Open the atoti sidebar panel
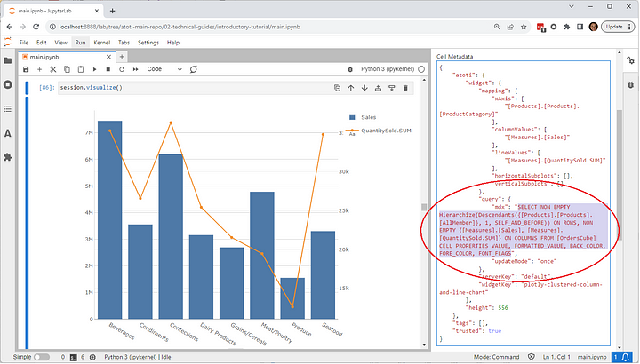Image resolution: width=640 pixels, height=364 pixels. tap(8, 133)
